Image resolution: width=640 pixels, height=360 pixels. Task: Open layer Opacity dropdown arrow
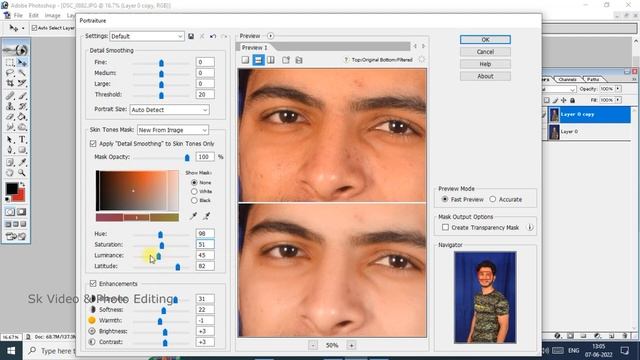[618, 89]
